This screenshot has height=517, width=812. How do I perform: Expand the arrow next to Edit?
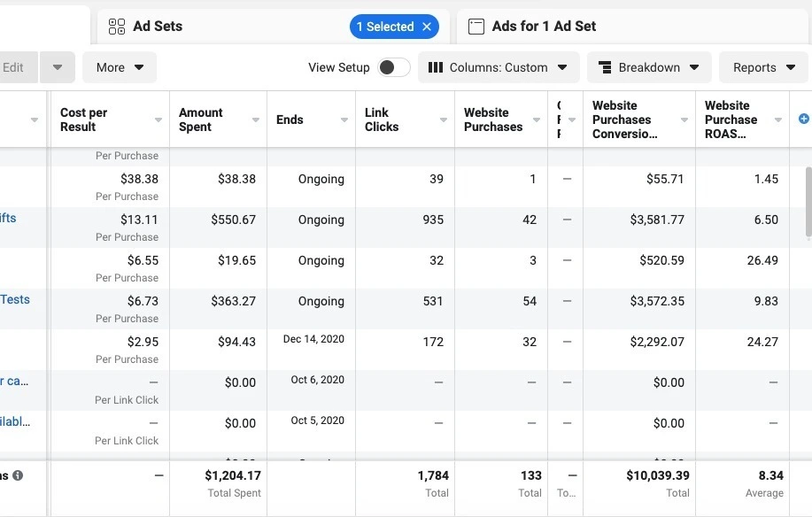58,67
